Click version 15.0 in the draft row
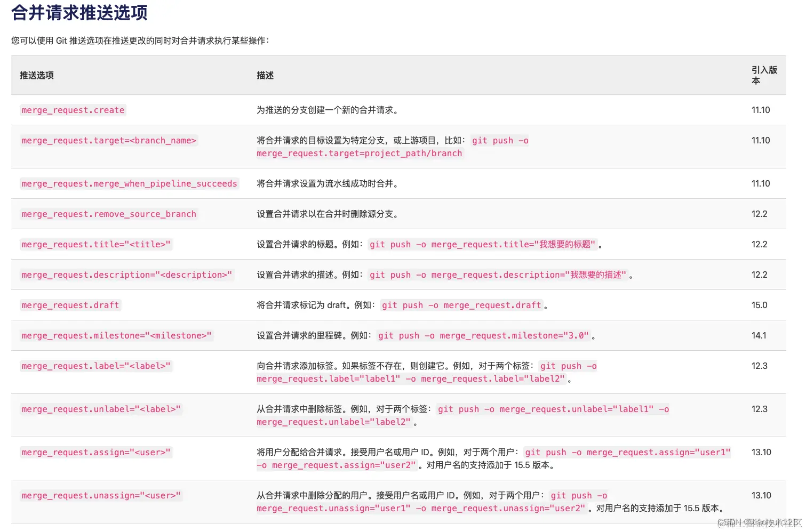 tap(760, 305)
